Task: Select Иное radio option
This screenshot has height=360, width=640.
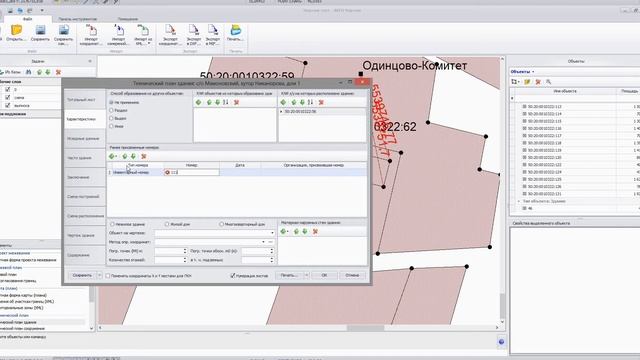Action: [x=111, y=126]
